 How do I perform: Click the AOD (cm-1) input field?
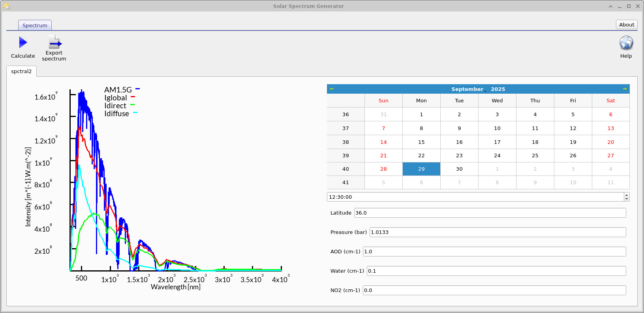(494, 252)
